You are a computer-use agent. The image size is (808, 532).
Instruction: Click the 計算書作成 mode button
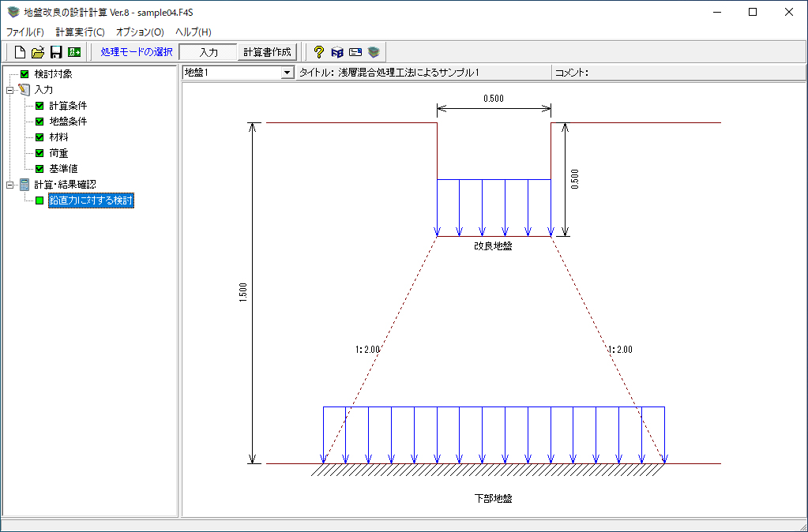click(268, 52)
